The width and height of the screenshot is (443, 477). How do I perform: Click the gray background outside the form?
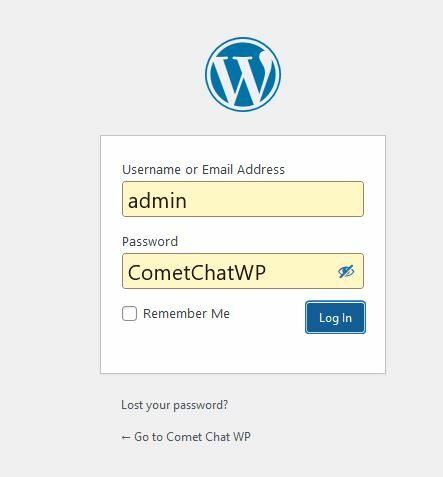[x=50, y=233]
